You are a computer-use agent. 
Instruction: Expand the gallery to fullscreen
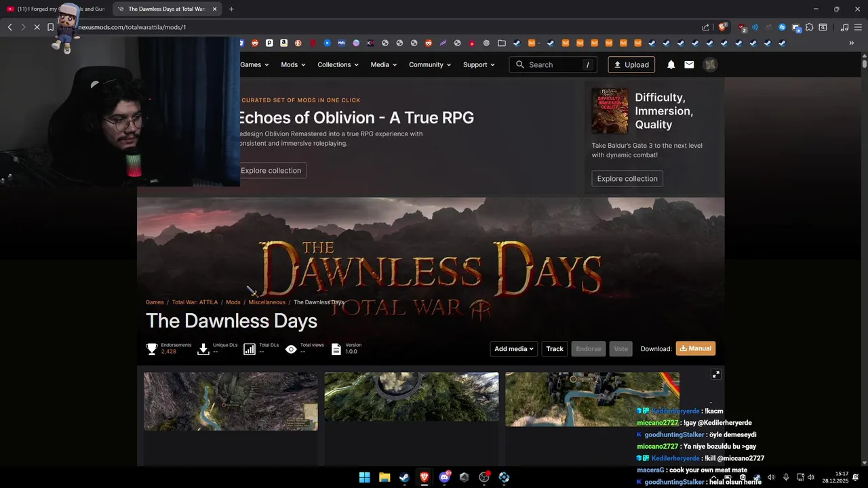pyautogui.click(x=715, y=374)
